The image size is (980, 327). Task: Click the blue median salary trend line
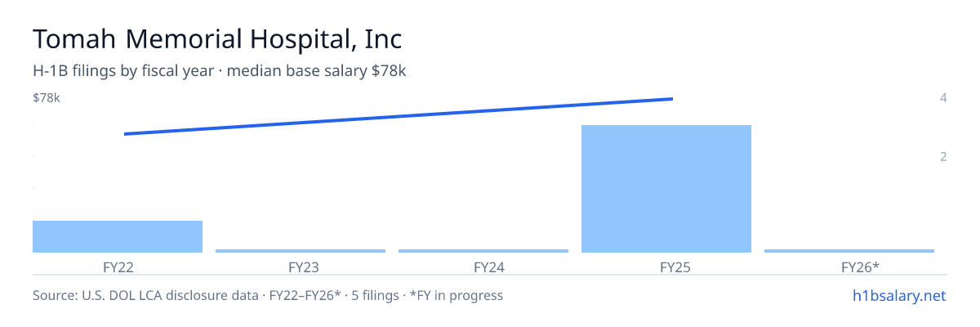click(399, 116)
